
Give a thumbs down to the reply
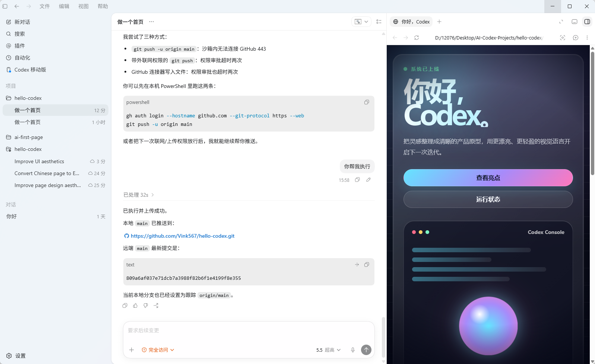point(146,306)
